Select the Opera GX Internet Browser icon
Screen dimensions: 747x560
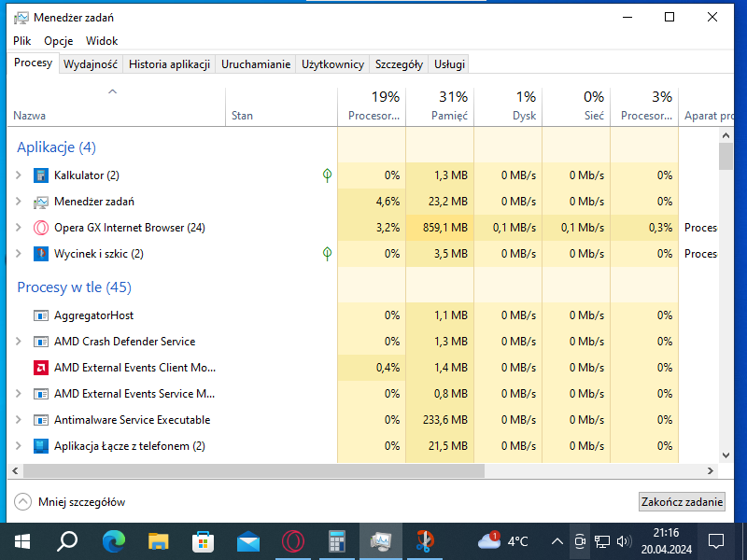click(x=41, y=228)
